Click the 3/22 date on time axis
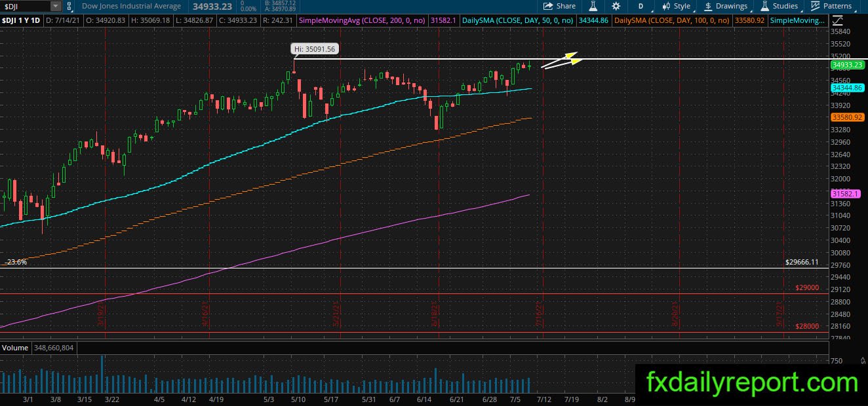Viewport: 868px width, 406px height. click(x=111, y=398)
